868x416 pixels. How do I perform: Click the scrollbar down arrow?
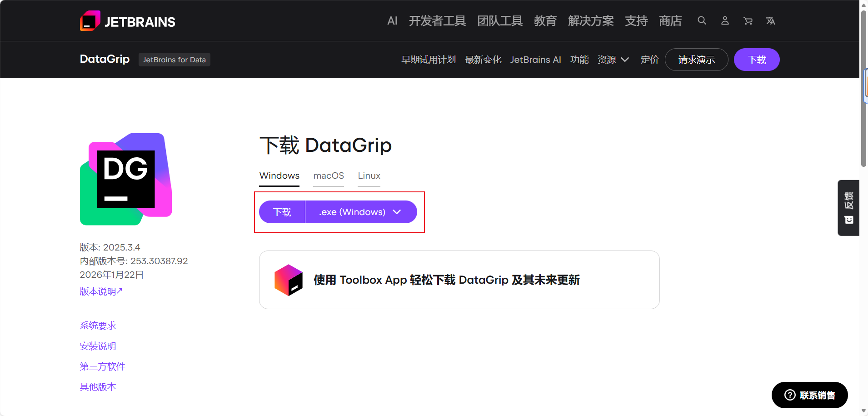point(863,411)
